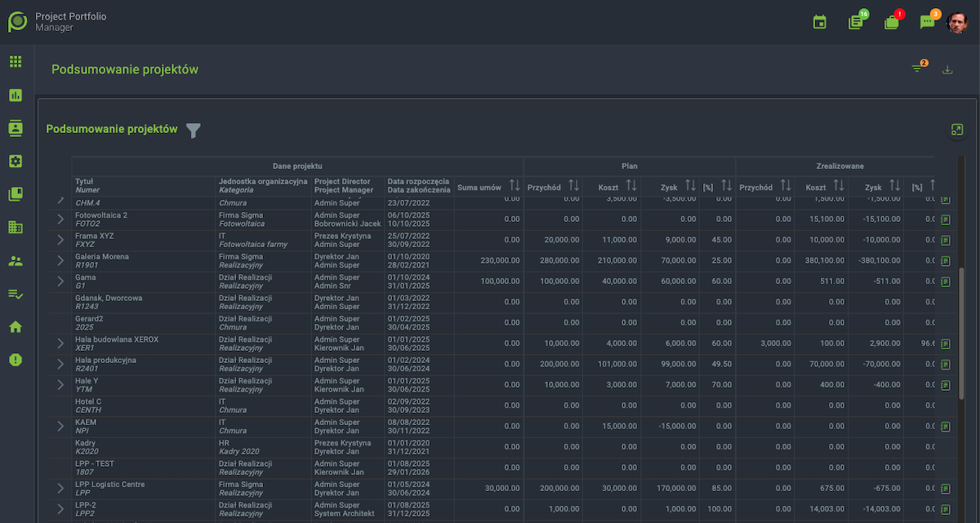Open details note for Gama row

point(946,281)
